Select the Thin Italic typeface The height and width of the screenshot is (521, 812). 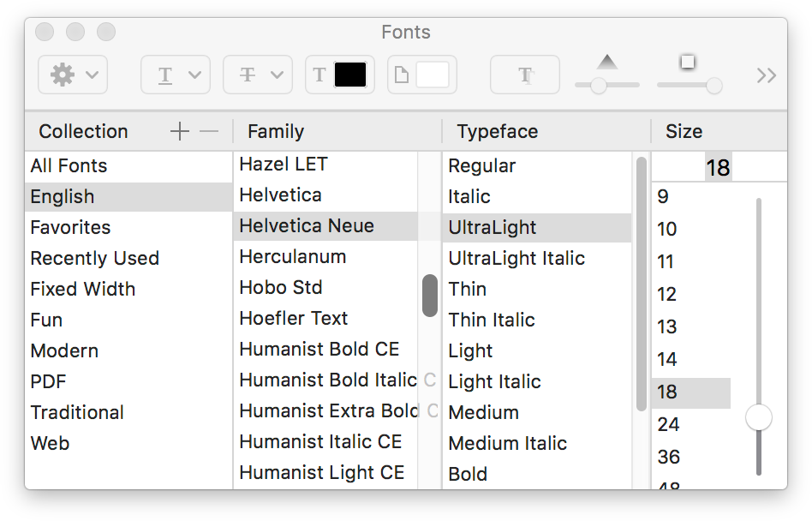pos(537,320)
